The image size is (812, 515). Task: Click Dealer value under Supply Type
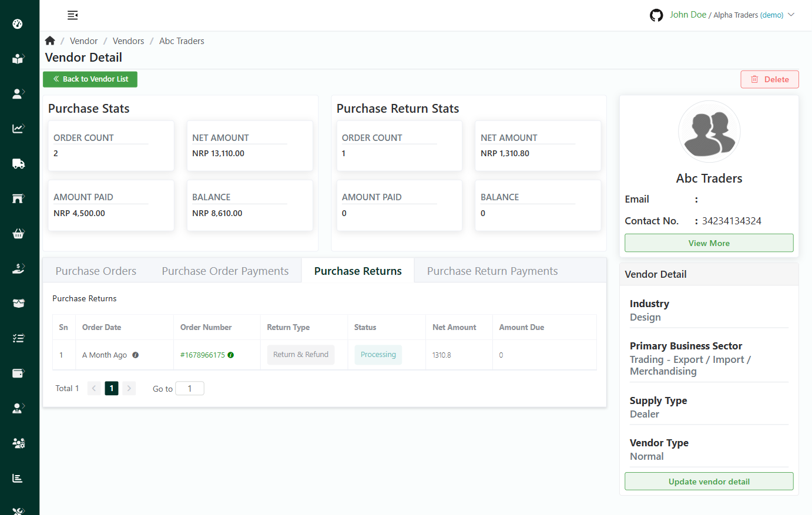(645, 414)
